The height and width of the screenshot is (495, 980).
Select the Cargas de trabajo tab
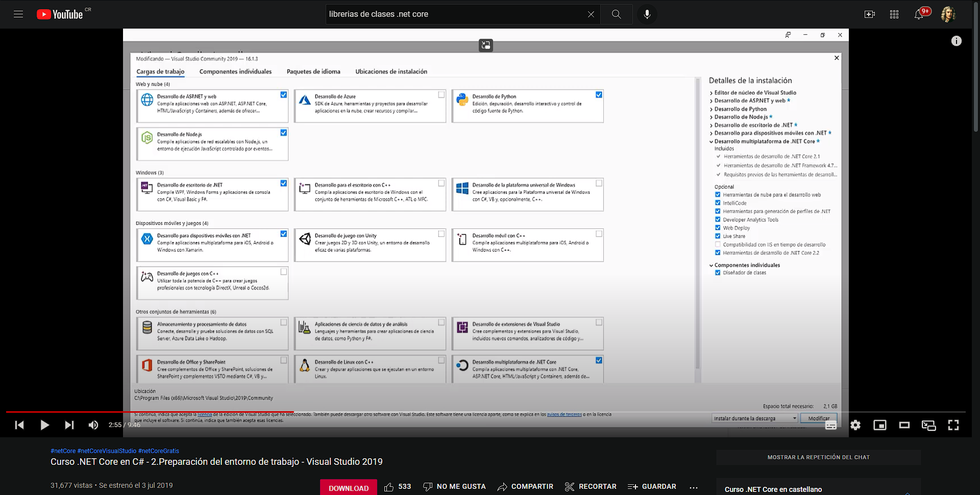tap(160, 72)
